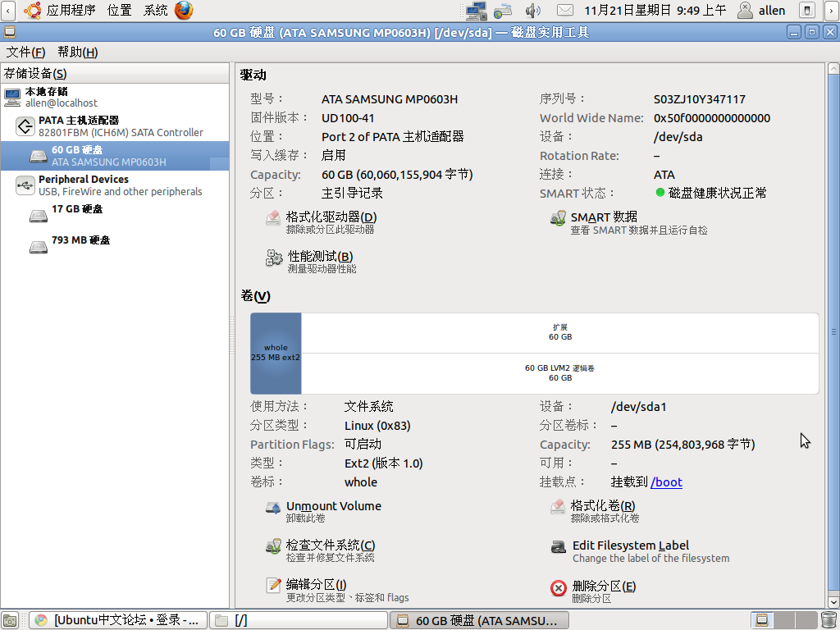Select the 扩展 60 GB extended partition
Viewport: 840px width, 630px height.
(x=559, y=333)
